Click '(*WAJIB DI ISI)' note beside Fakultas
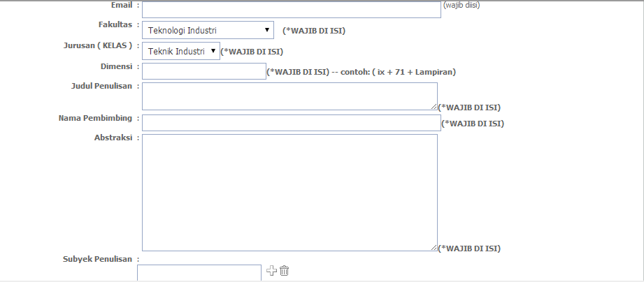644x282 pixels. 314,31
